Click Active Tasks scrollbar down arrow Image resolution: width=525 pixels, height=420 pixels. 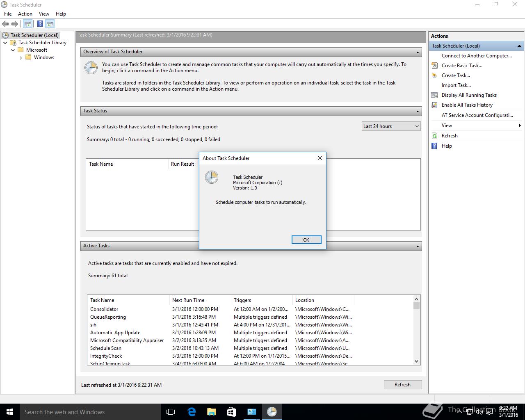point(416,361)
